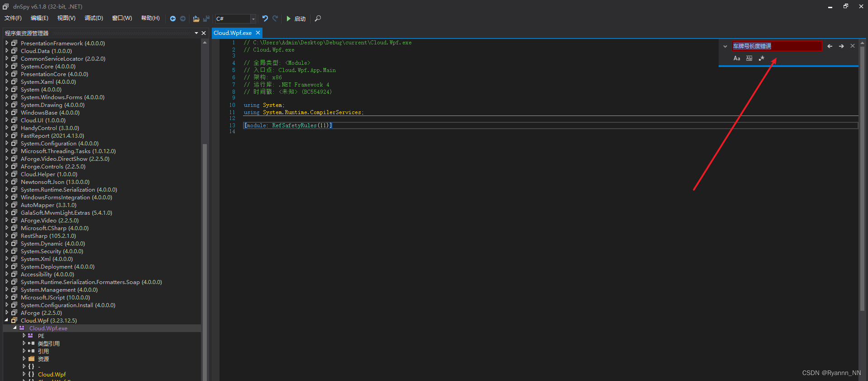Click the resources folder icon
868x381 pixels.
[31, 359]
